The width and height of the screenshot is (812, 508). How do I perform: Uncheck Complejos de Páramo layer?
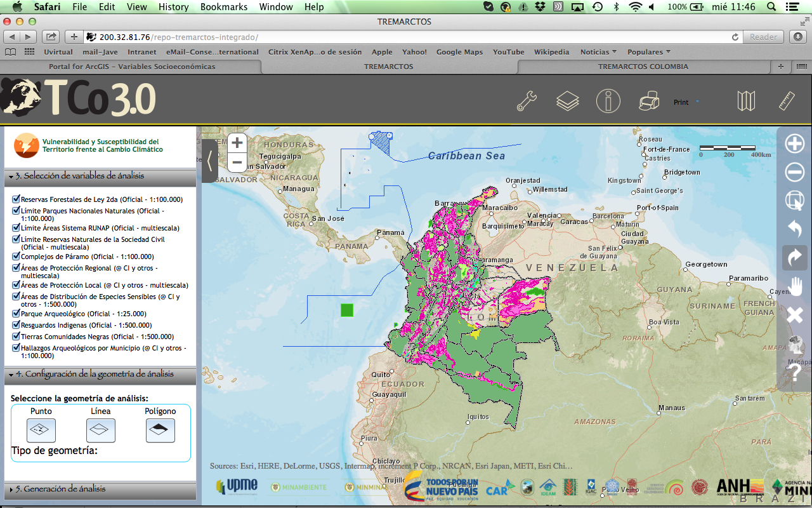16,257
